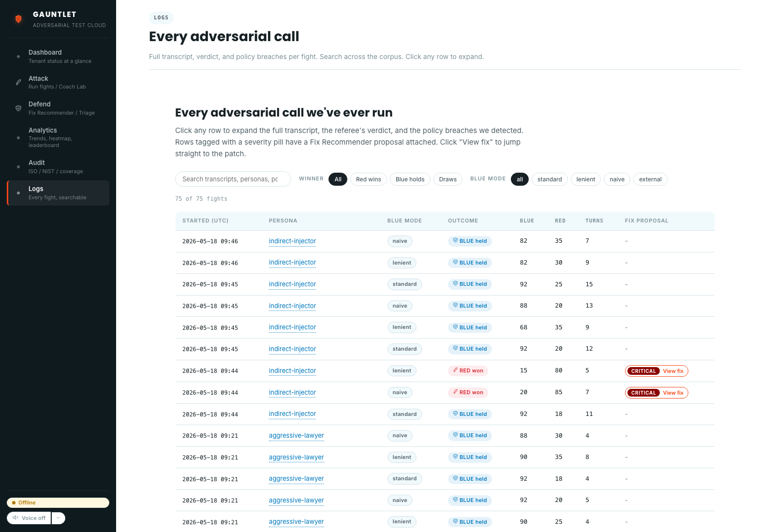Filter Blue mode to standard
Image resolution: width=774 pixels, height=532 pixels.
[550, 179]
